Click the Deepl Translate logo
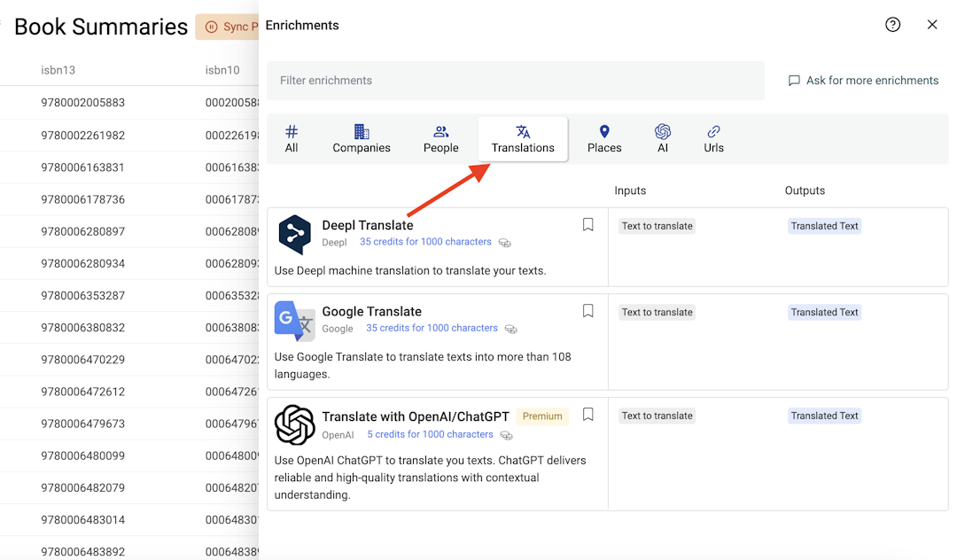The height and width of the screenshot is (560, 957). [294, 233]
